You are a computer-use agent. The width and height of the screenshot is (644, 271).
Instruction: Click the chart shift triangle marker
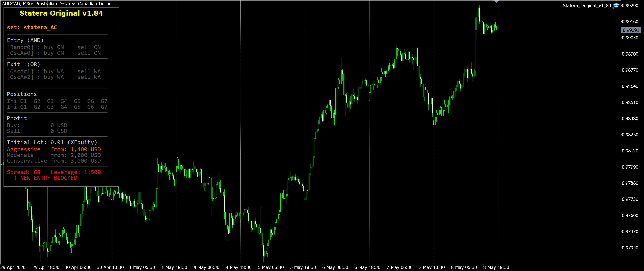497,2
